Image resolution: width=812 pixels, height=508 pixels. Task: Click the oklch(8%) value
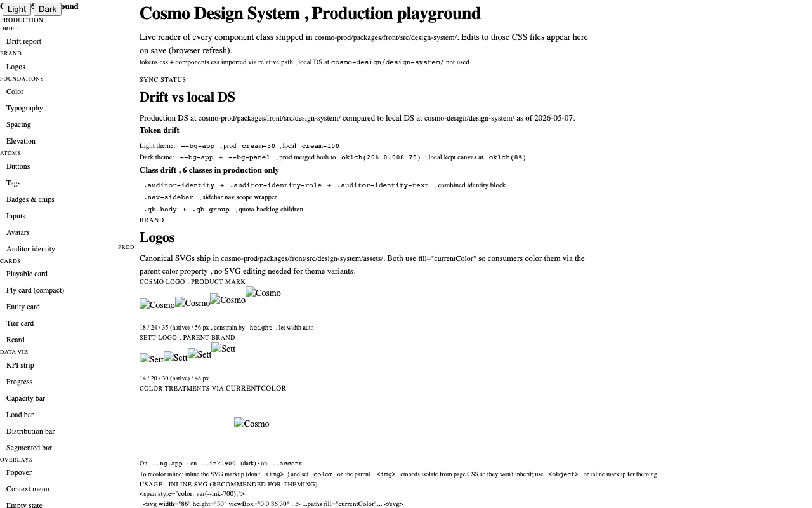pyautogui.click(x=507, y=157)
